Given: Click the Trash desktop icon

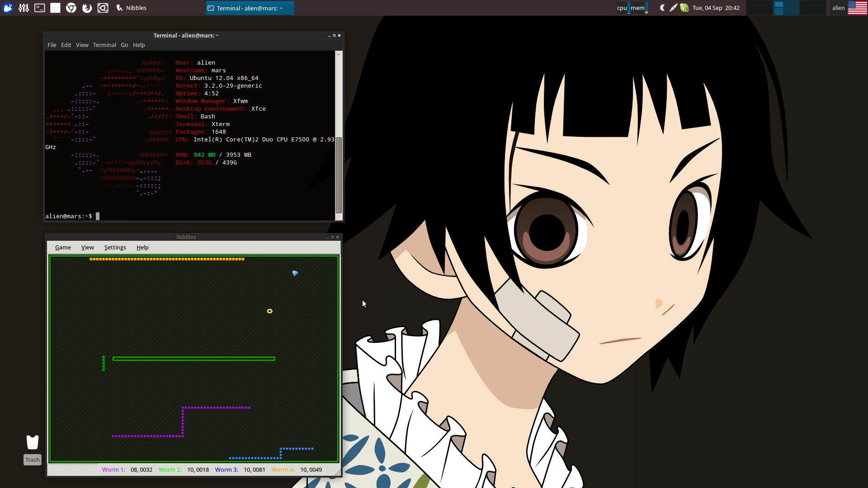Looking at the screenshot, I should (32, 449).
